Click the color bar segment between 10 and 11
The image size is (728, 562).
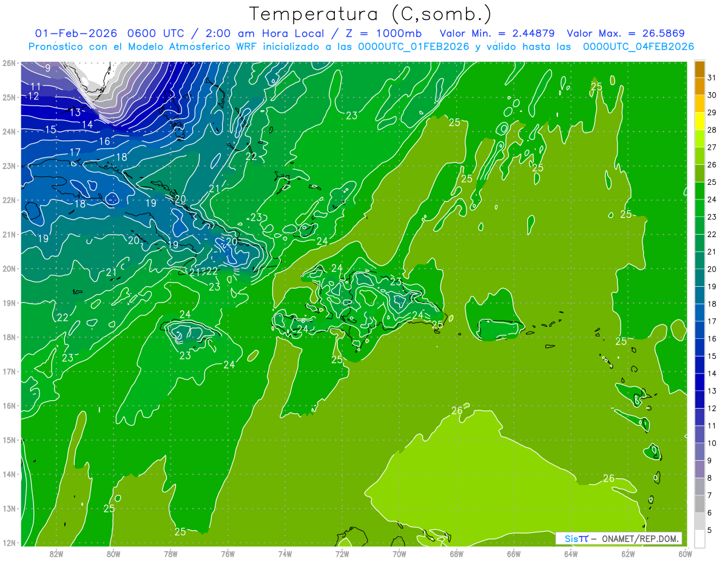click(x=699, y=434)
